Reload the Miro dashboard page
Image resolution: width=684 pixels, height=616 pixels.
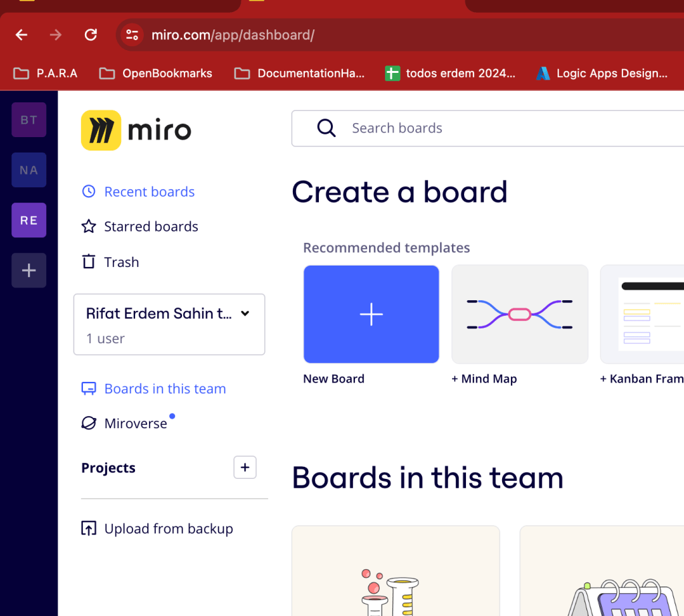tap(91, 35)
